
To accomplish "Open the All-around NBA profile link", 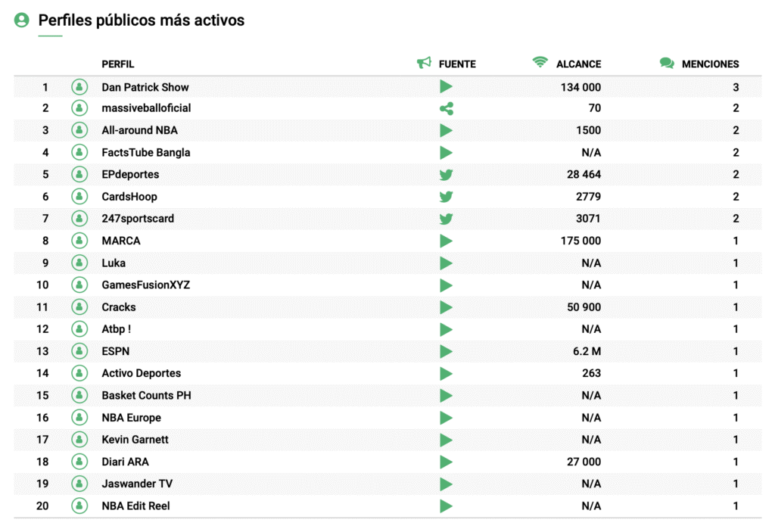I will point(139,130).
